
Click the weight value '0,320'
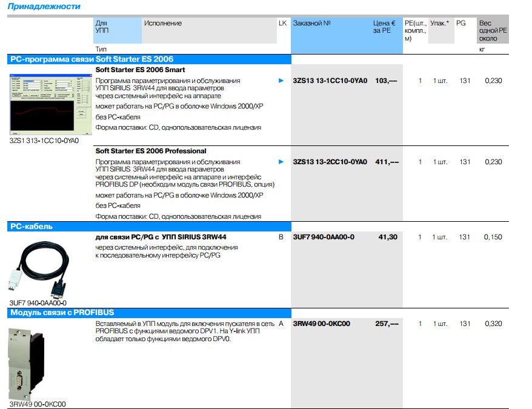493,324
